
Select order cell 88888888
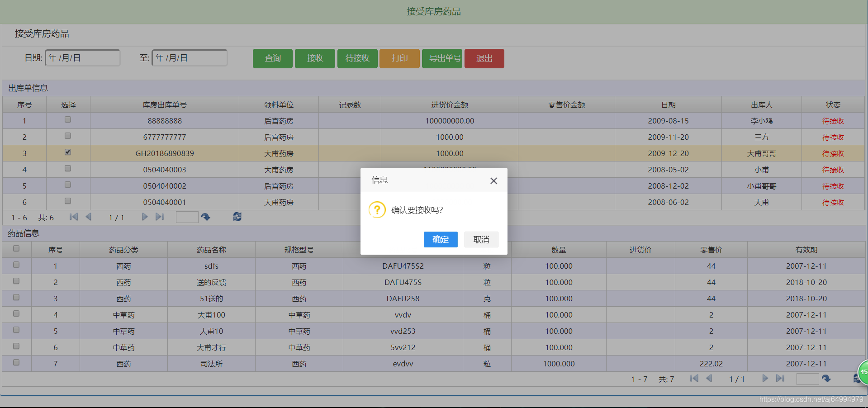165,121
